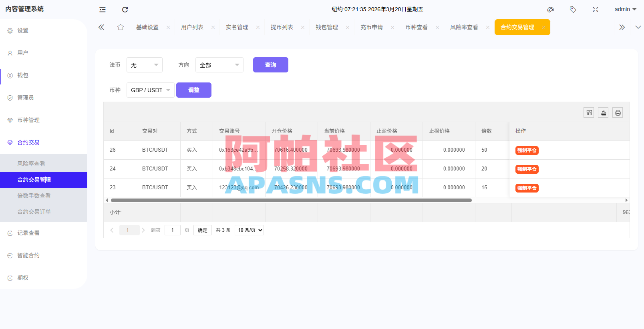
Task: Switch to the 提币列表 tab
Action: 282,27
